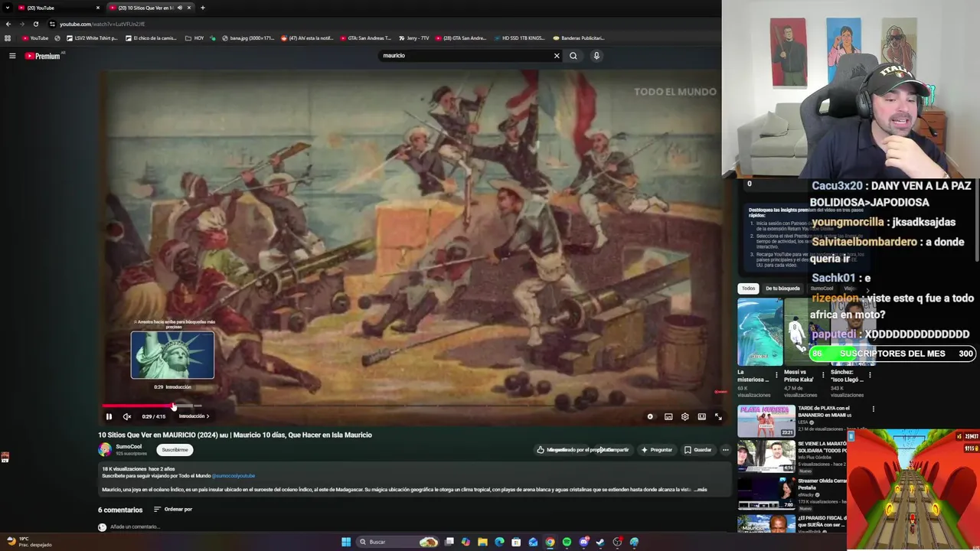Open the player settings gear
980x551 pixels.
click(685, 416)
